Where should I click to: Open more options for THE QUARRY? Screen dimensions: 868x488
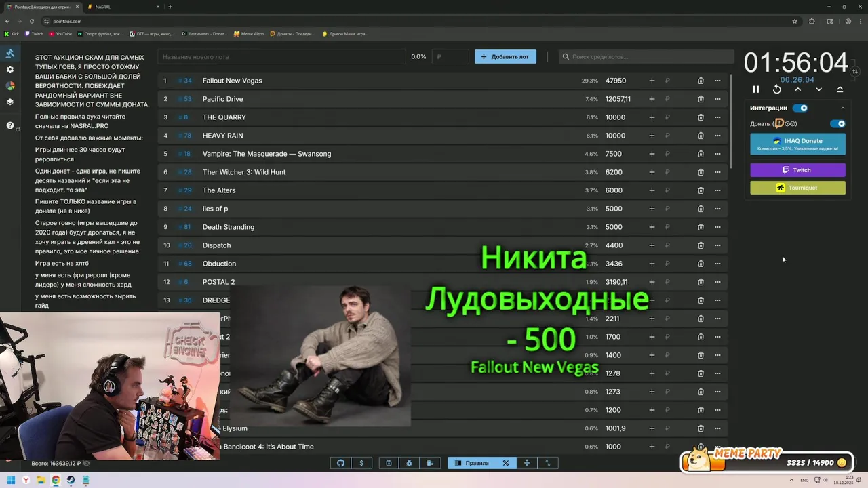(717, 117)
